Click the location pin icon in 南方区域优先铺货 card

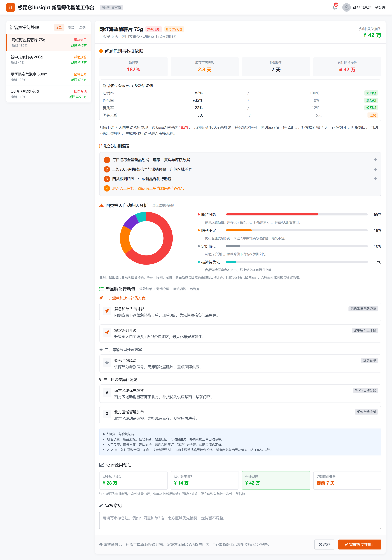[107, 392]
